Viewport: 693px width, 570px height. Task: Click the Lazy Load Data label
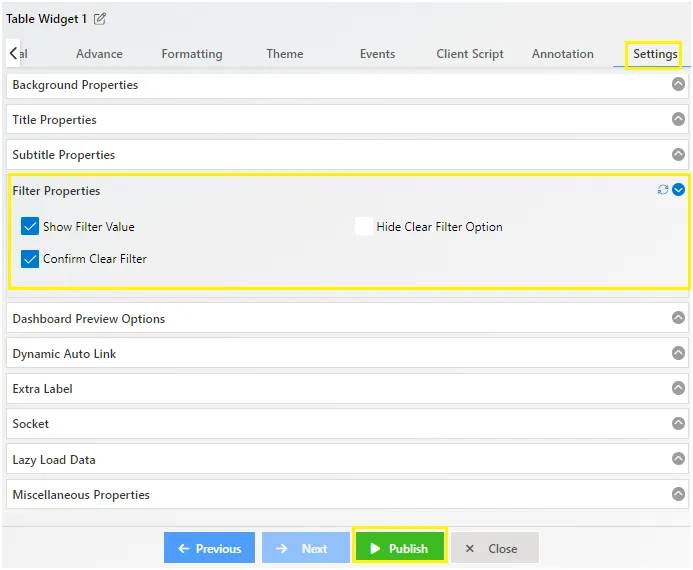(x=54, y=460)
